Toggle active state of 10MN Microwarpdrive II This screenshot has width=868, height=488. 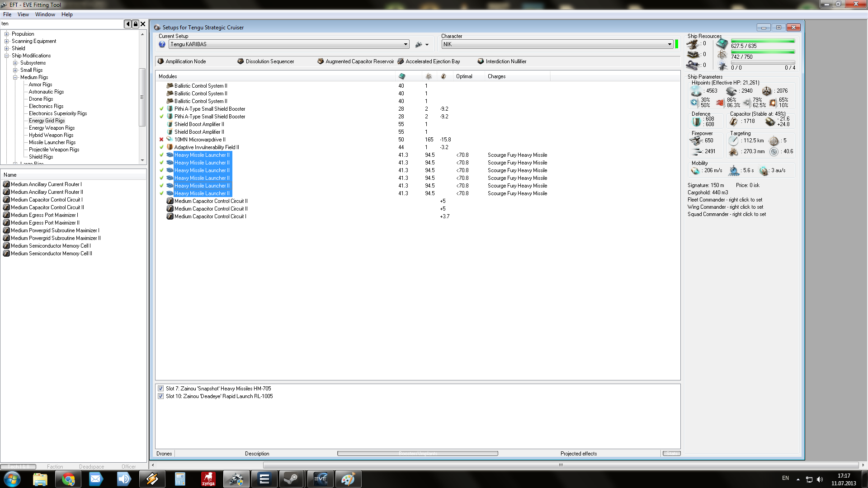[x=161, y=140]
